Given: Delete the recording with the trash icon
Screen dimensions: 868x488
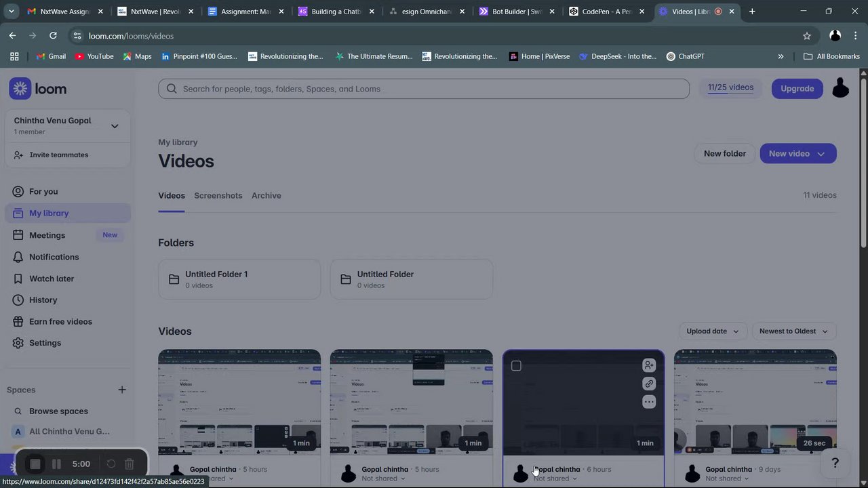Looking at the screenshot, I should (x=130, y=464).
